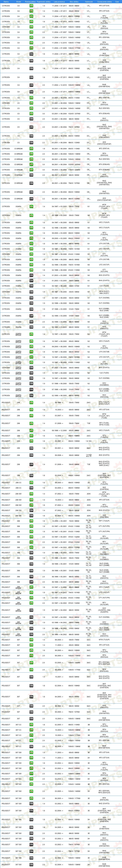Screen dimensions: 122x868
Task: Click diesel ON icon in 206 SW 1.4 8HX row
Action: [31, 510]
